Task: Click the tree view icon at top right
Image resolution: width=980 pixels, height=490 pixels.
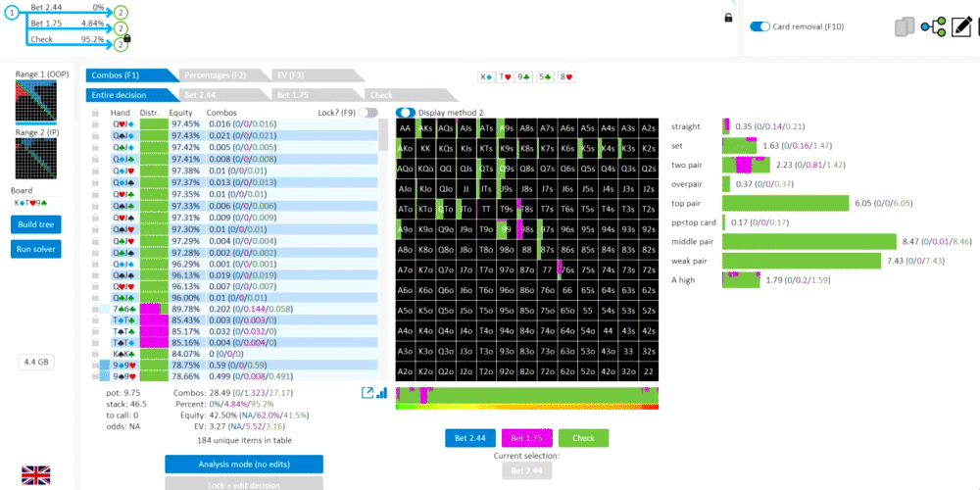Action: [933, 27]
